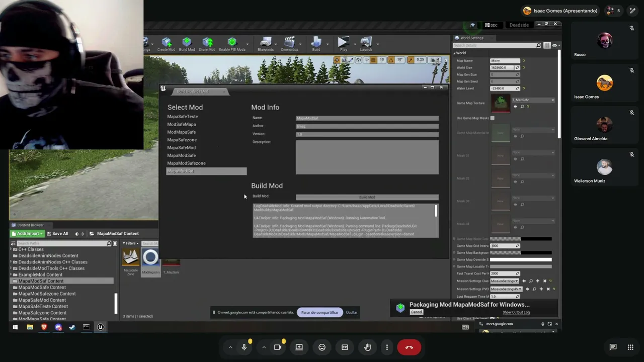
Task: Open Windows Start menu
Action: pos(15,327)
